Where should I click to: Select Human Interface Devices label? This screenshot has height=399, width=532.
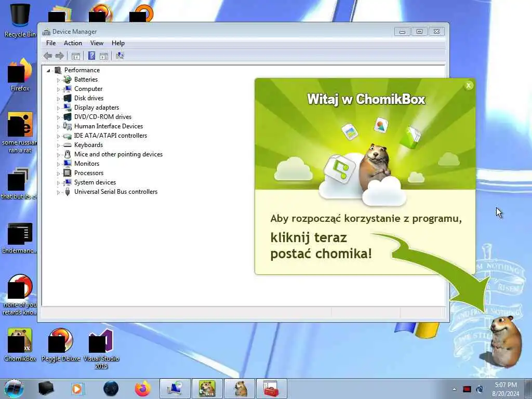coord(109,126)
